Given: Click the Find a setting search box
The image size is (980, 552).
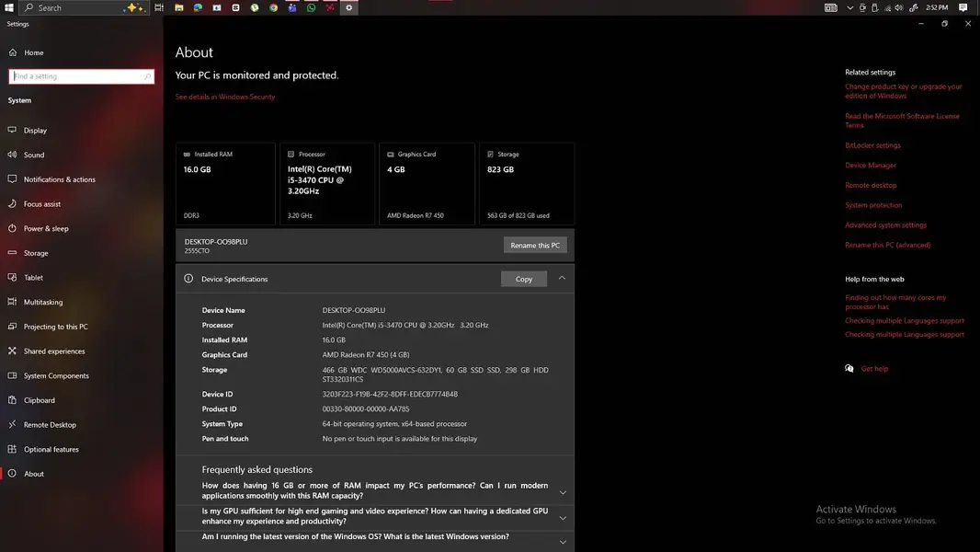Looking at the screenshot, I should coord(81,76).
